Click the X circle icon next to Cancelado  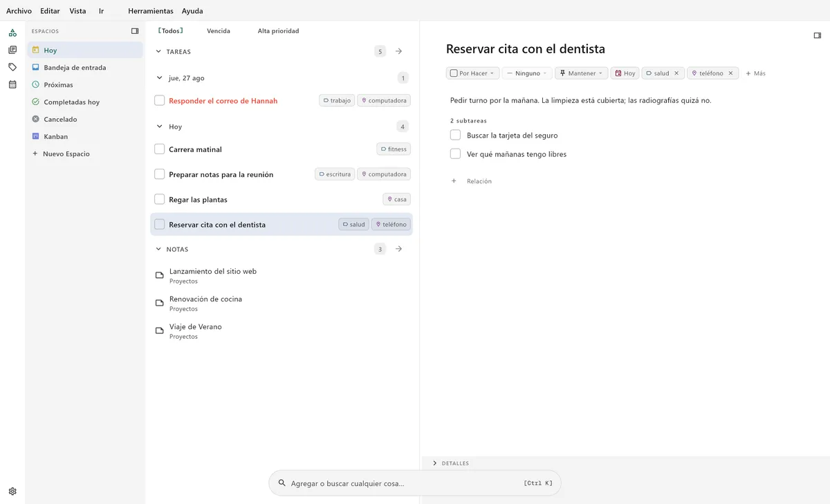point(36,119)
